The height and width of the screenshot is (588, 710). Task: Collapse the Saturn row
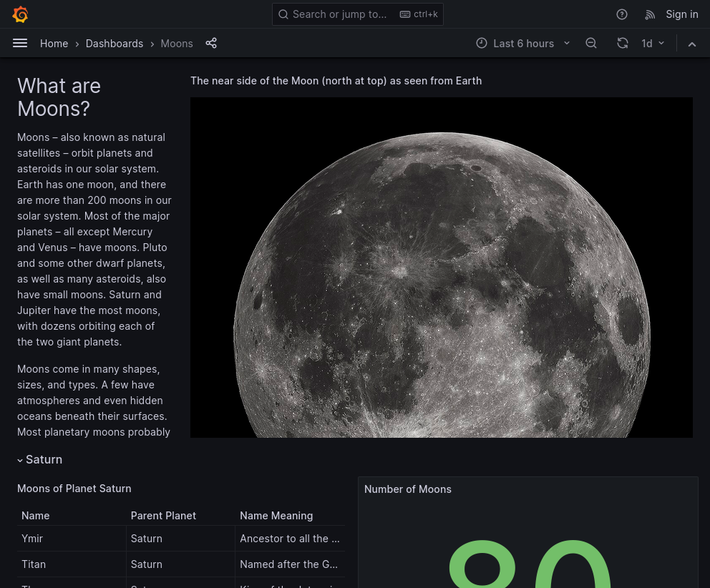(39, 460)
